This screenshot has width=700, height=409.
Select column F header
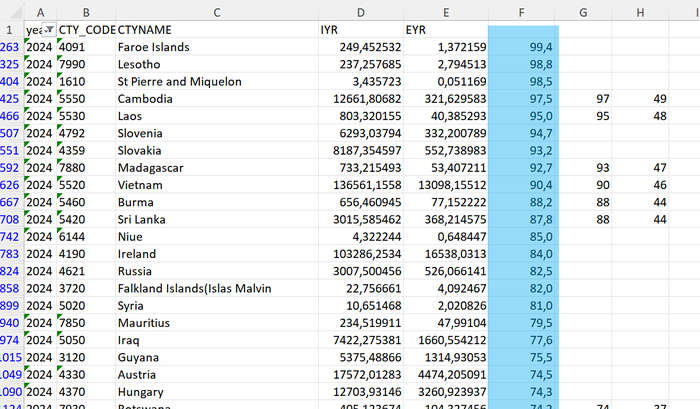(522, 11)
